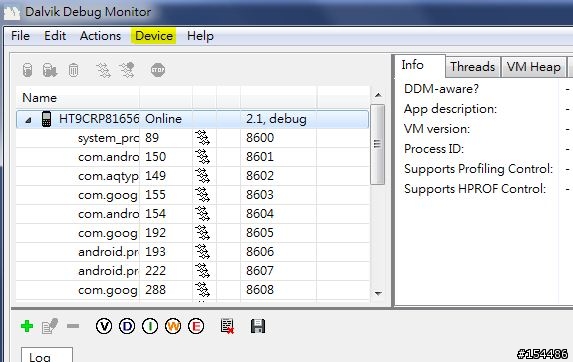Click the Stop process icon
Screen dimensions: 573x362
(x=158, y=70)
